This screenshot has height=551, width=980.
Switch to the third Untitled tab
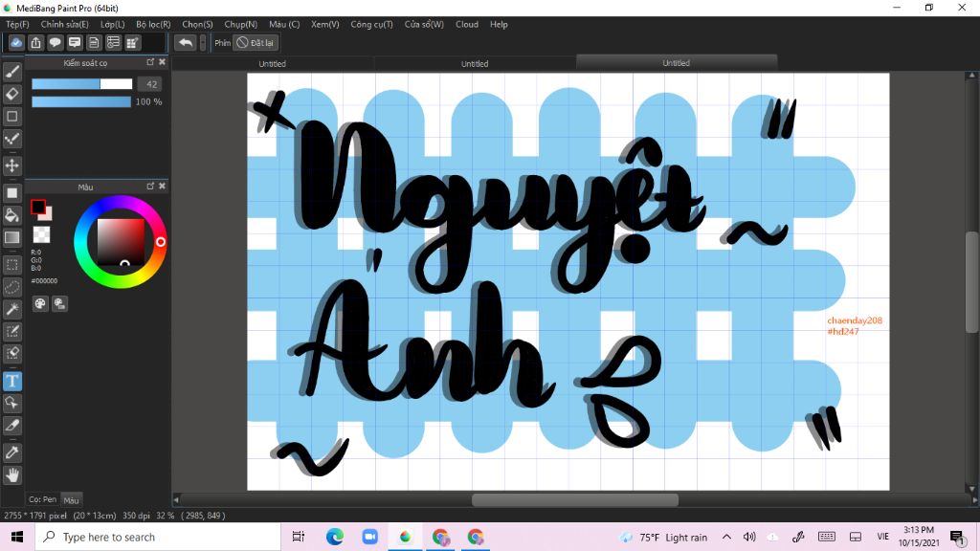(677, 62)
